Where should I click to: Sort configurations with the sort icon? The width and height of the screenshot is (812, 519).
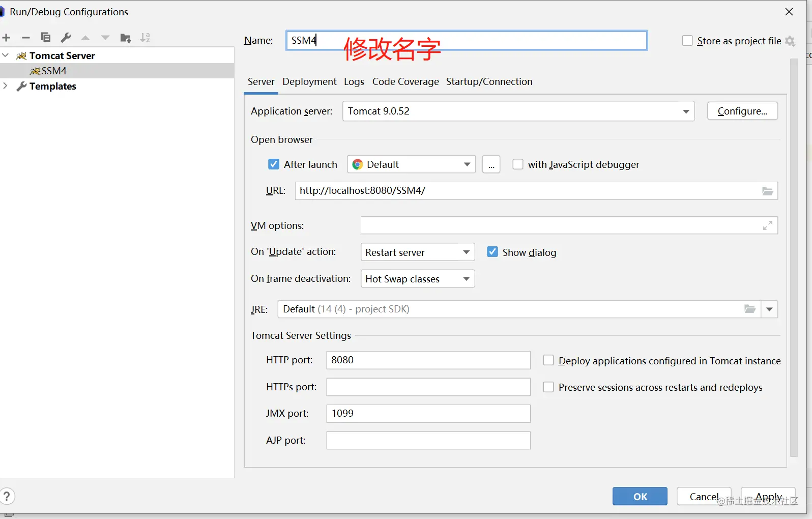146,38
